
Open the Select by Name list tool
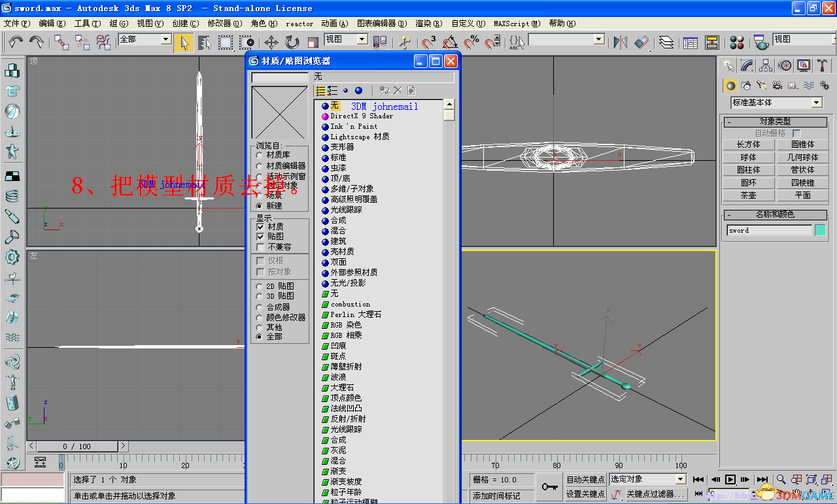(x=205, y=42)
